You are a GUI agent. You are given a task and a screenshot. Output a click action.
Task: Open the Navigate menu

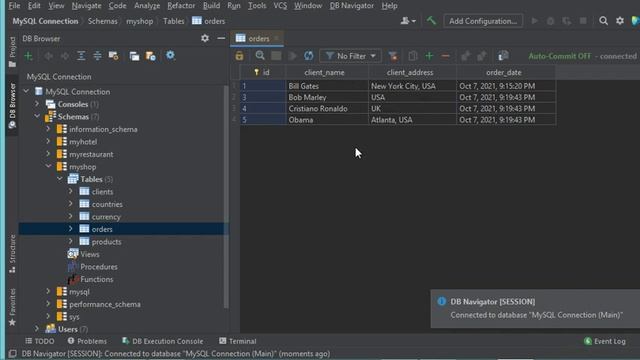(x=87, y=6)
